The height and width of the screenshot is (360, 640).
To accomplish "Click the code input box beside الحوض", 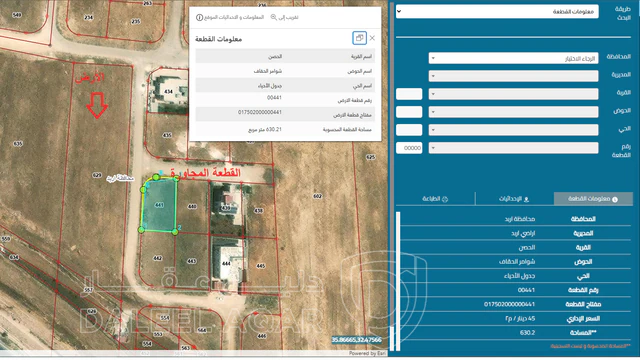I will pos(409,112).
